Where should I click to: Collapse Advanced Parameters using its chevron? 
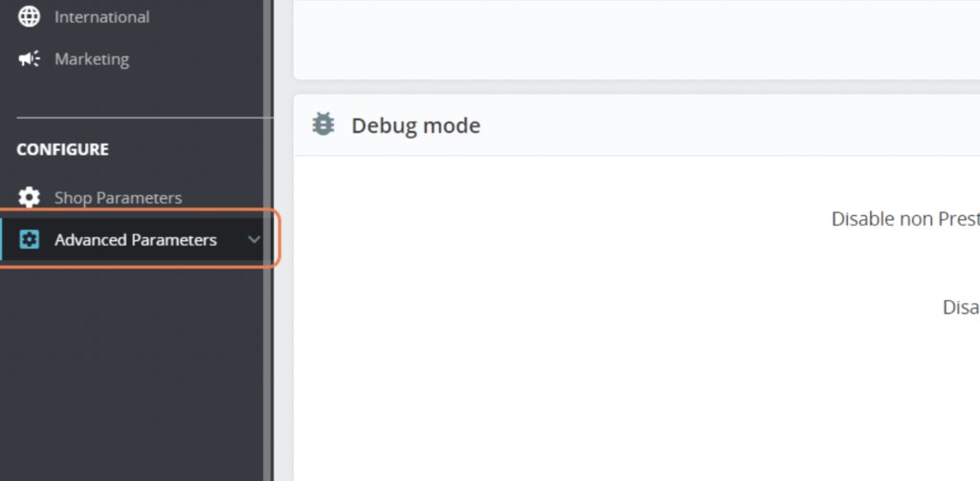[254, 239]
